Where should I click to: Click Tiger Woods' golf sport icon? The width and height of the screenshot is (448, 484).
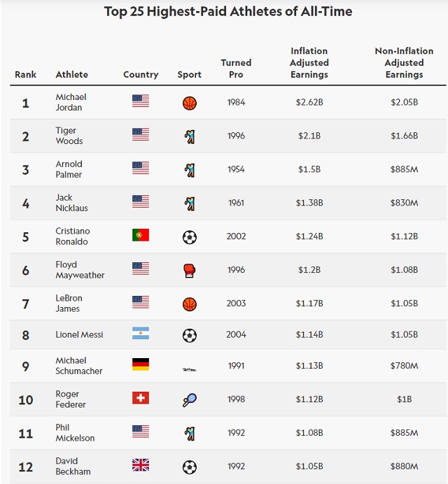click(x=190, y=136)
